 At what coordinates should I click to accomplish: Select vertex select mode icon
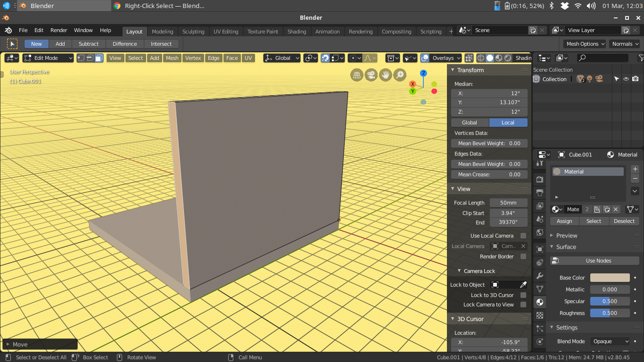[x=81, y=58]
